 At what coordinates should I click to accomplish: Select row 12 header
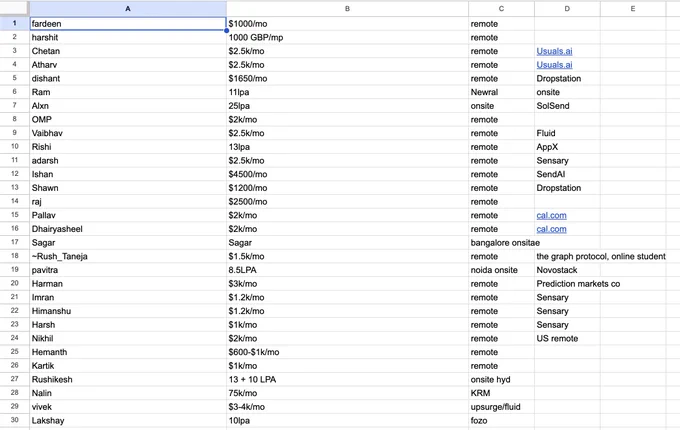pos(15,174)
